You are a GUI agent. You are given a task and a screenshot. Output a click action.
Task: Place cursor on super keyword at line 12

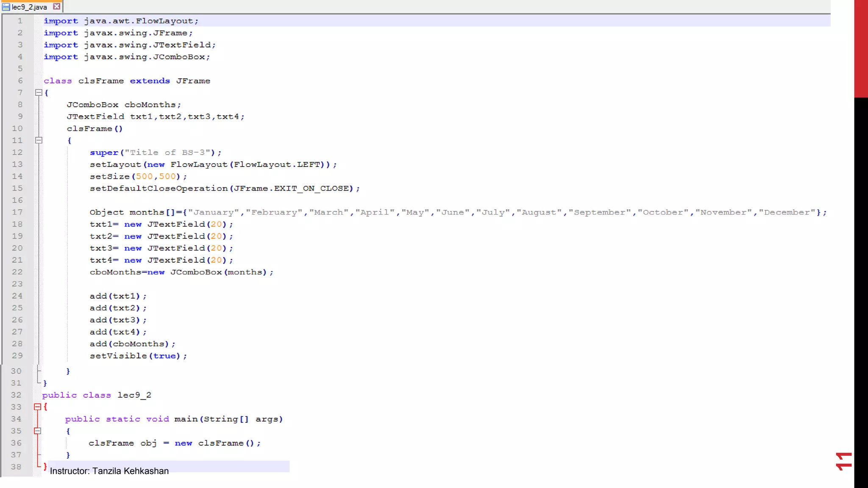coord(104,152)
